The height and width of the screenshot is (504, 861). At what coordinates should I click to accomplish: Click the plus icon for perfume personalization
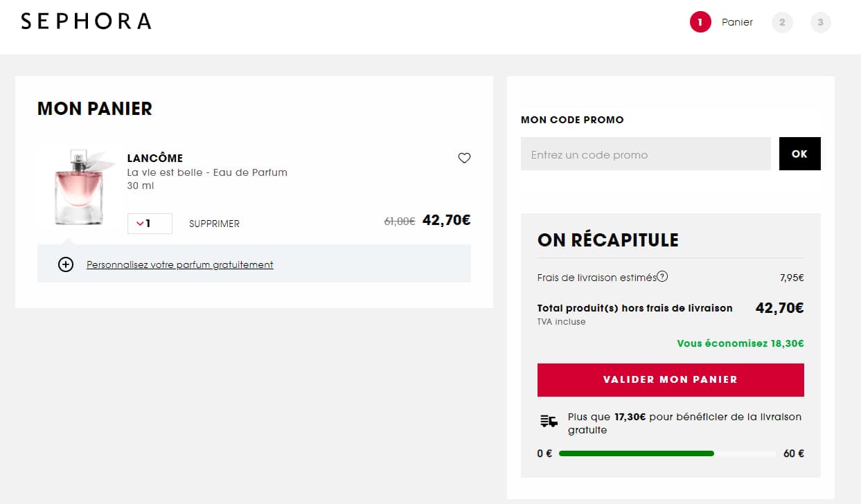[66, 264]
